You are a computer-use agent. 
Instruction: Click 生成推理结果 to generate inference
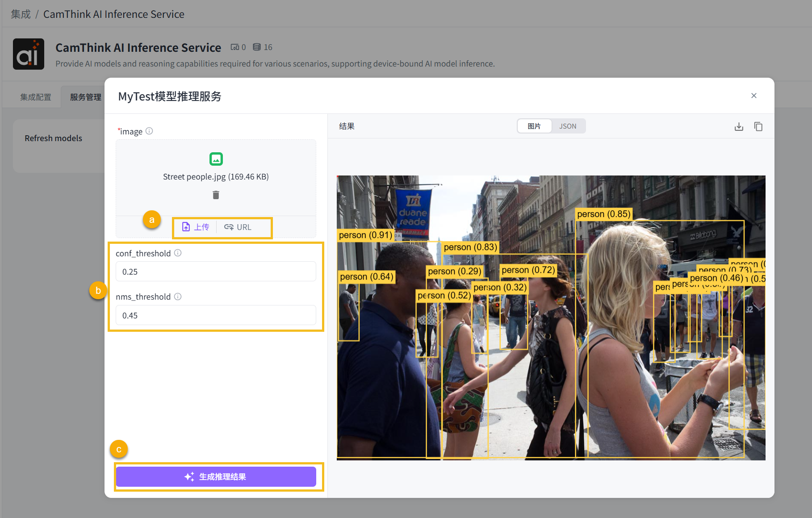click(x=216, y=476)
